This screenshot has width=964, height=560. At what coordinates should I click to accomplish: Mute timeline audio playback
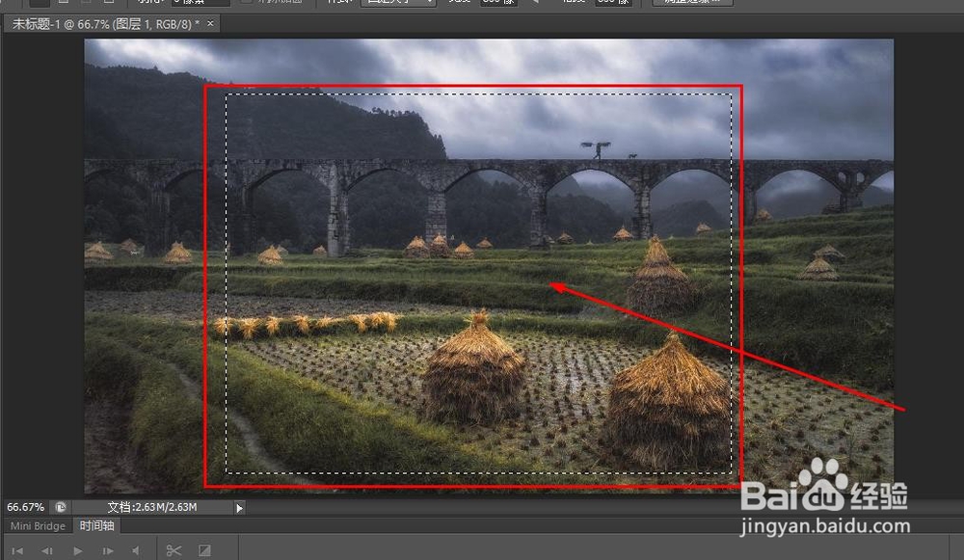tap(136, 550)
